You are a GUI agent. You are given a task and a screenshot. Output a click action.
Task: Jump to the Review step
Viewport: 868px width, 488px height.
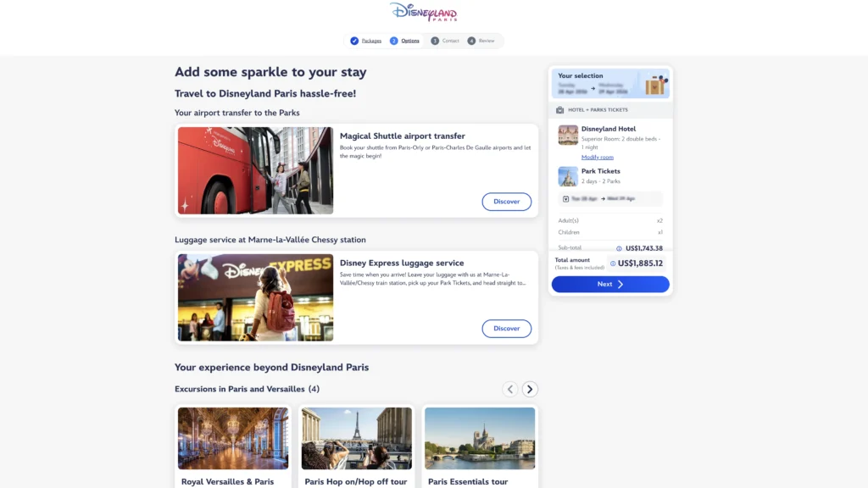481,41
